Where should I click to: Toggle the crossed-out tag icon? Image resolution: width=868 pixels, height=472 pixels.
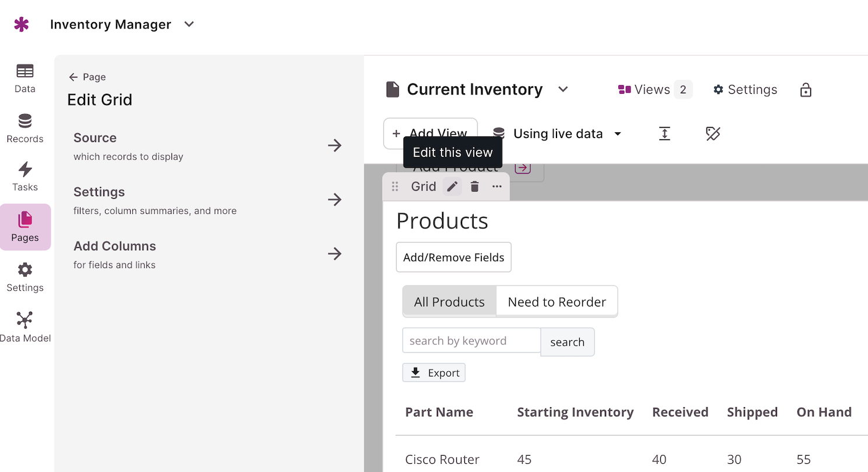point(713,134)
